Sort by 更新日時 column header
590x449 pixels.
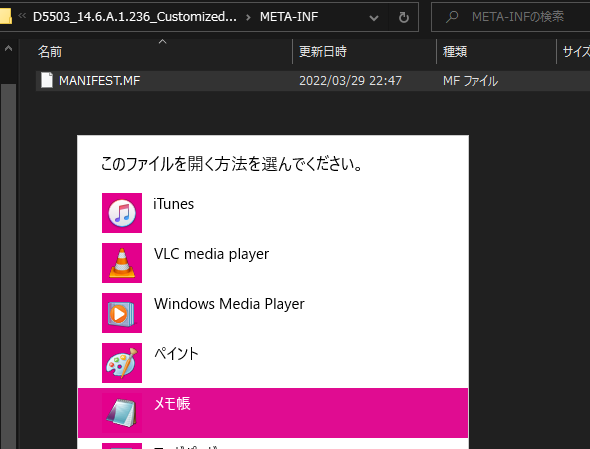tap(364, 52)
